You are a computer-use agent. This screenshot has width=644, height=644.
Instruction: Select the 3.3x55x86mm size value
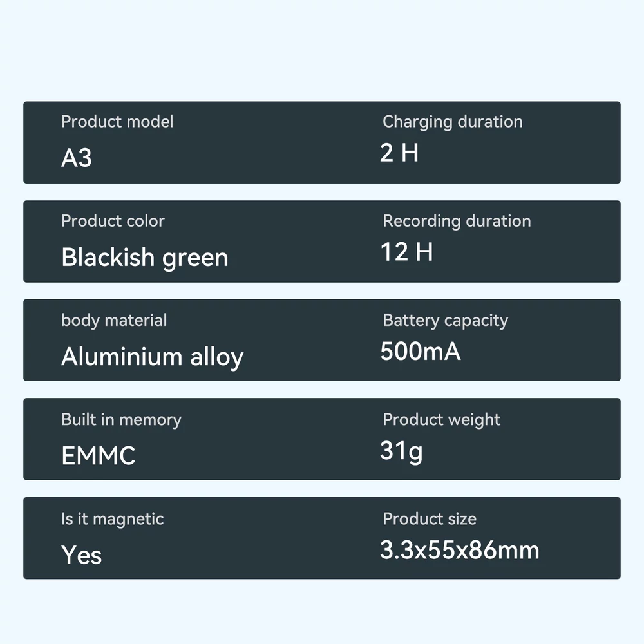click(460, 550)
